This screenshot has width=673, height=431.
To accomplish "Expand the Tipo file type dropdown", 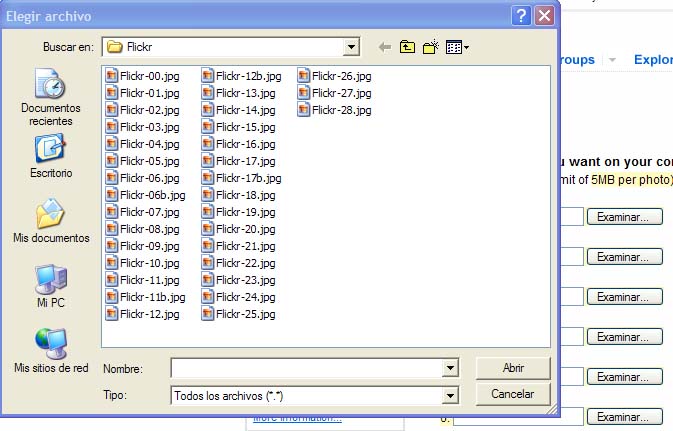I will [x=450, y=395].
